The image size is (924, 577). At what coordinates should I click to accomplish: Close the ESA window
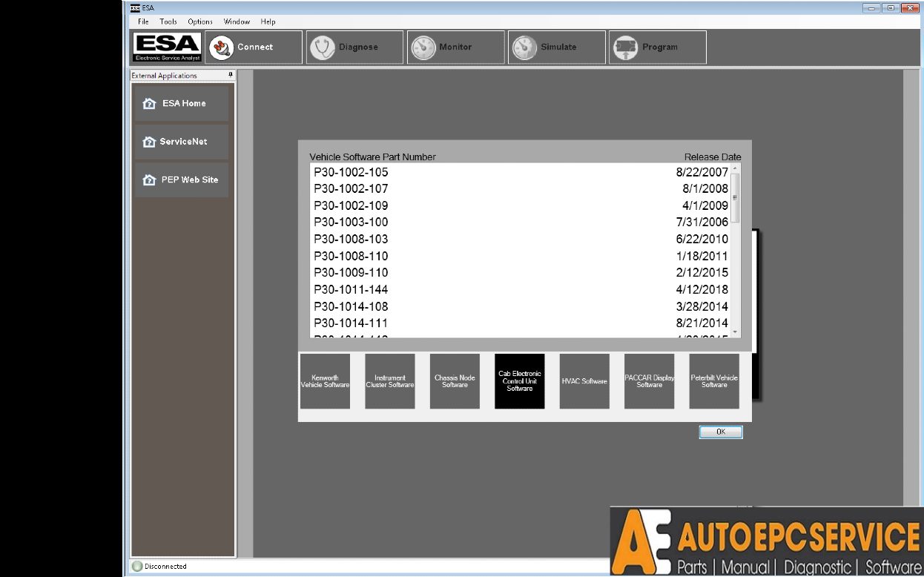click(911, 7)
